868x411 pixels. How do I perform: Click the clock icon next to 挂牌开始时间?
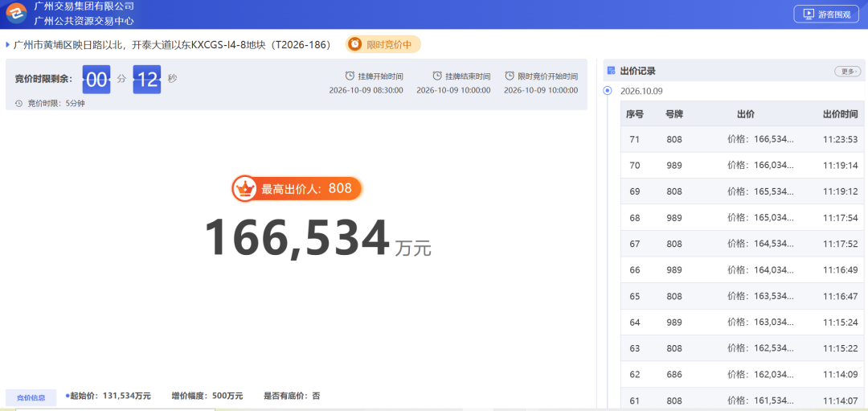tap(350, 76)
